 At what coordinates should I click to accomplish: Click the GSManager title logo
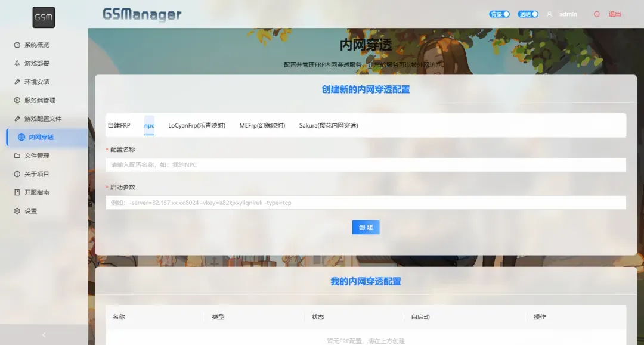tap(142, 14)
